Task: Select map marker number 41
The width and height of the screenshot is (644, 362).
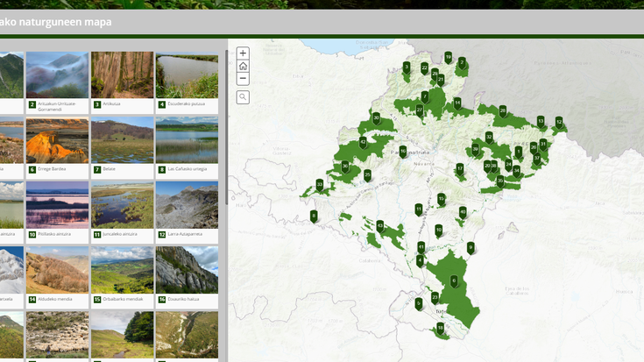Action: (421, 247)
